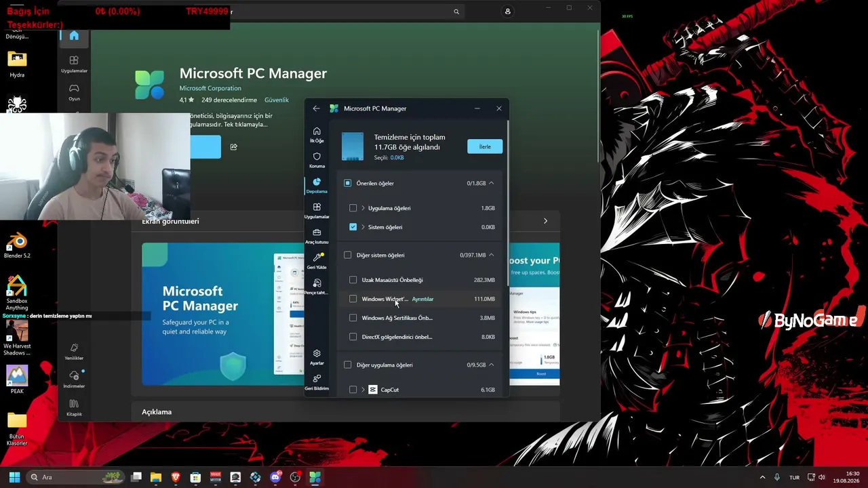Image resolution: width=868 pixels, height=488 pixels.
Task: Open the Microsoft Corporation publisher link
Action: click(210, 88)
